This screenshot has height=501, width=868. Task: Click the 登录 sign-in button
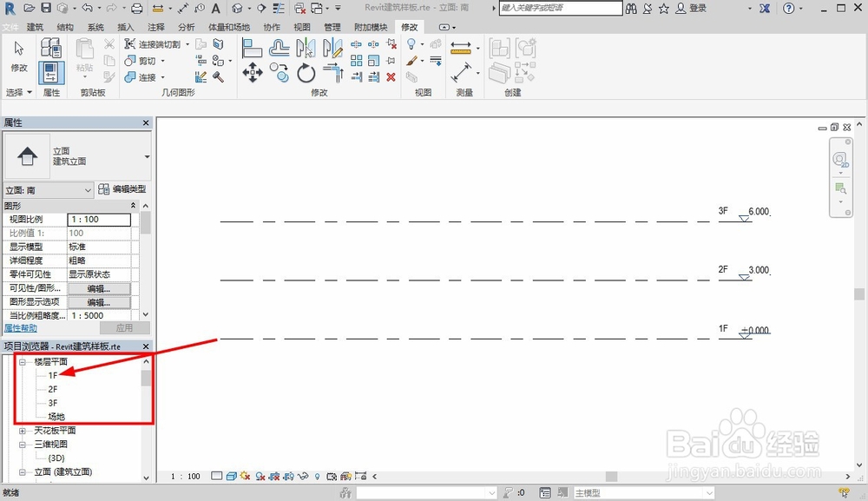(x=692, y=8)
